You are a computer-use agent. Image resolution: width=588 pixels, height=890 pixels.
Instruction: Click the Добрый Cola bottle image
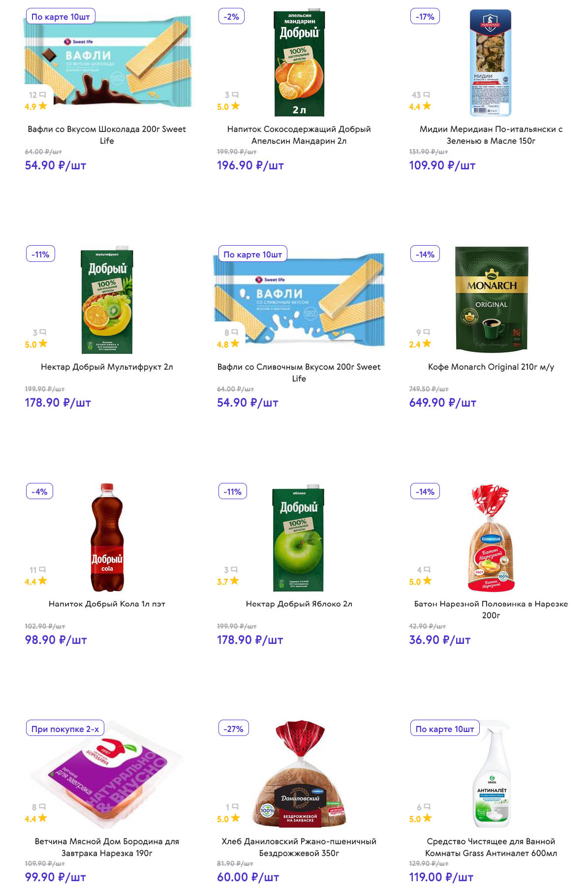107,538
